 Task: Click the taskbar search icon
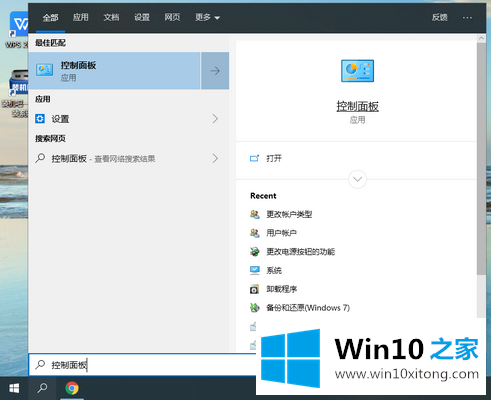pos(42,388)
